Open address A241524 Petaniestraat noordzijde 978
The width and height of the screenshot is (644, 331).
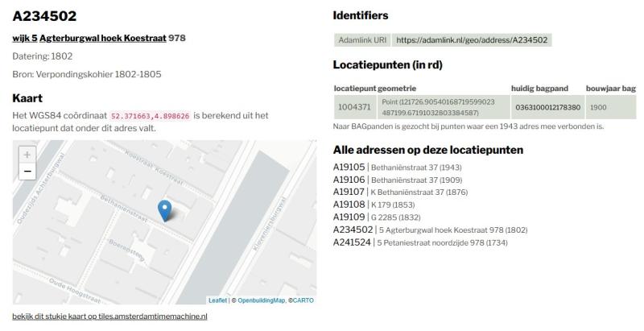coord(352,242)
